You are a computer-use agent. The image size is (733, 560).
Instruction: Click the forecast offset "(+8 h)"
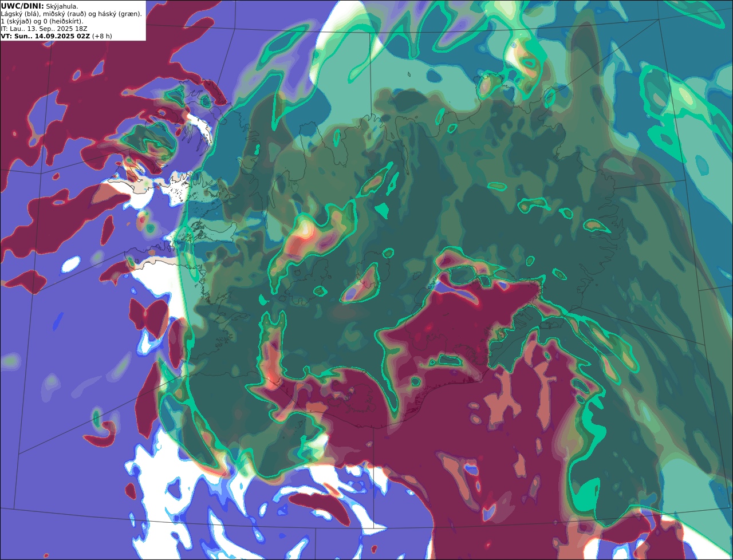(102, 36)
